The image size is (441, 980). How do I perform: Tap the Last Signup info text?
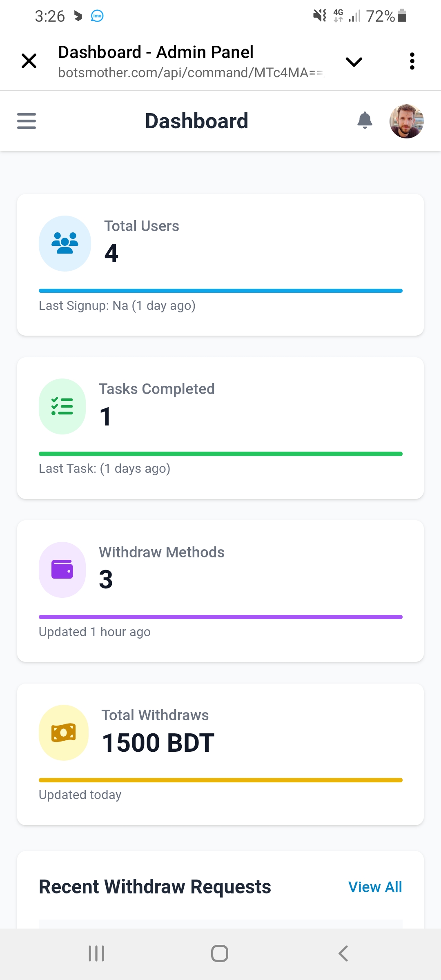pos(117,306)
